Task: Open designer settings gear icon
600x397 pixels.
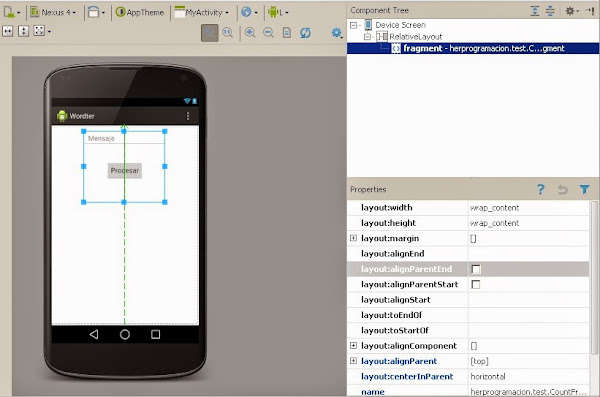Action: [336, 33]
